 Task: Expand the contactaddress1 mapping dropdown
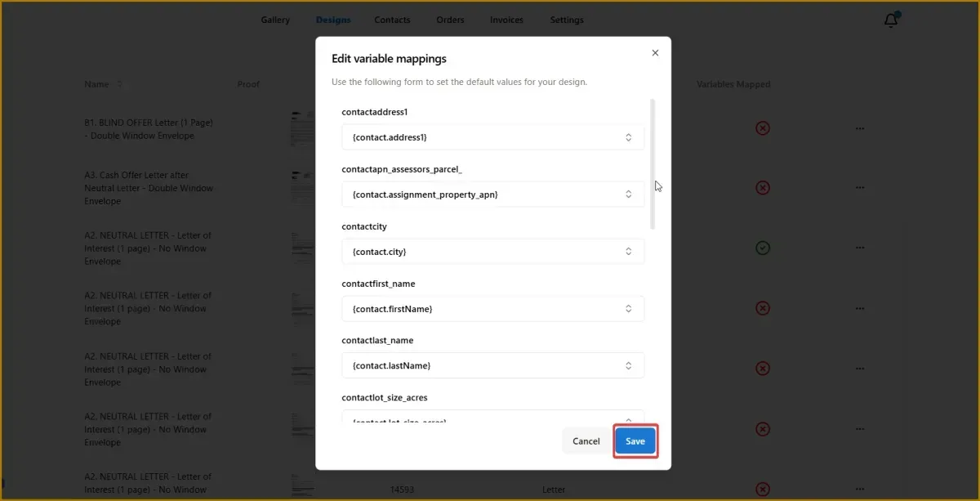(493, 137)
